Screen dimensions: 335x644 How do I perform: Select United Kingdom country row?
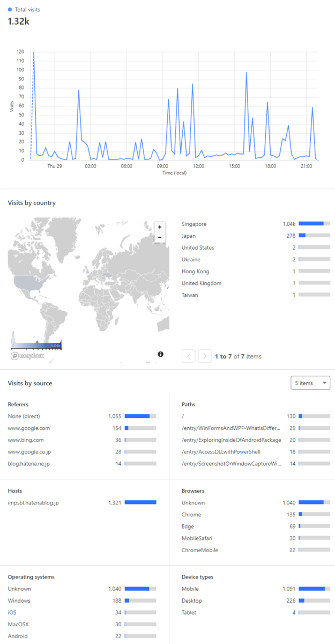tap(256, 283)
